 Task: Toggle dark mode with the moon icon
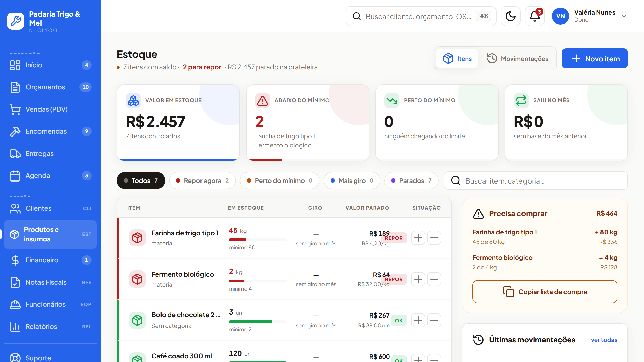click(x=510, y=16)
